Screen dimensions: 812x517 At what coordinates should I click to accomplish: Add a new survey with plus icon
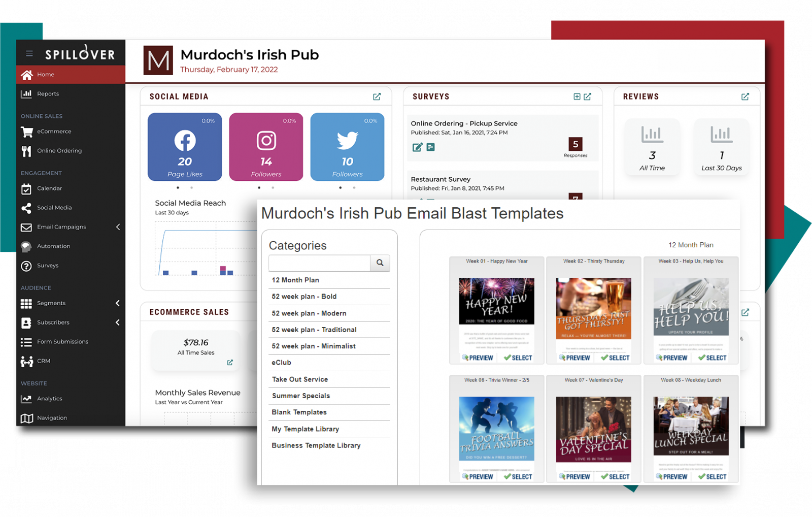point(577,96)
